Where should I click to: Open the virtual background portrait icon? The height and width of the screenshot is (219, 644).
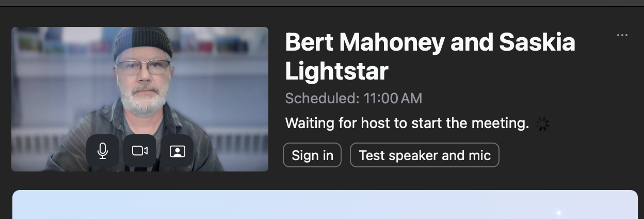[x=177, y=151]
